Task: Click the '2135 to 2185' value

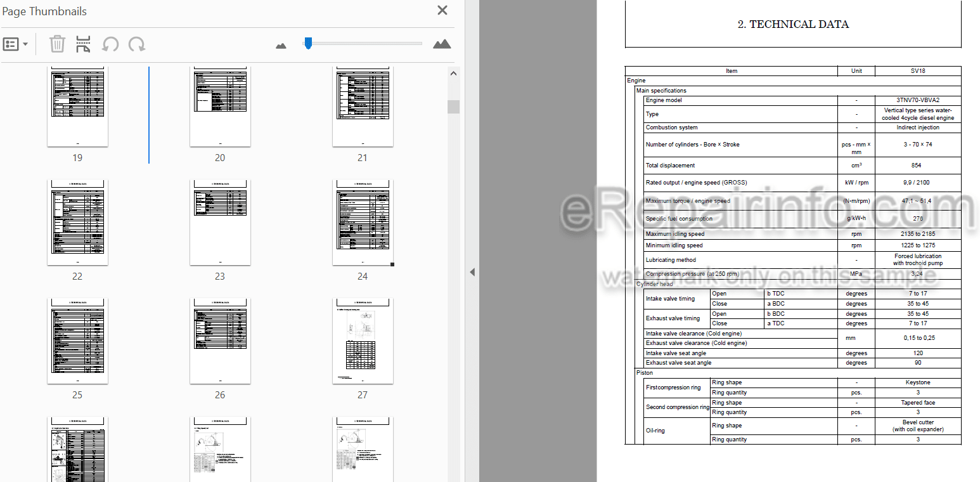Action: (918, 234)
